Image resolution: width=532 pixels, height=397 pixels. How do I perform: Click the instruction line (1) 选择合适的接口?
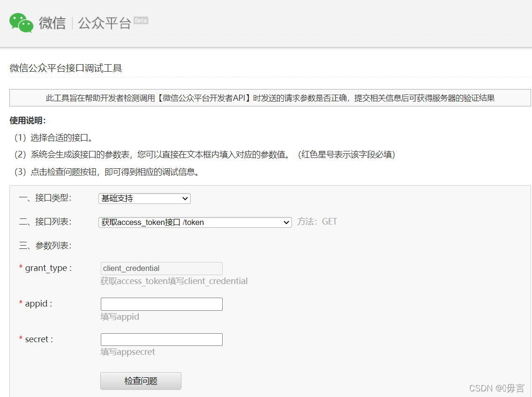53,138
